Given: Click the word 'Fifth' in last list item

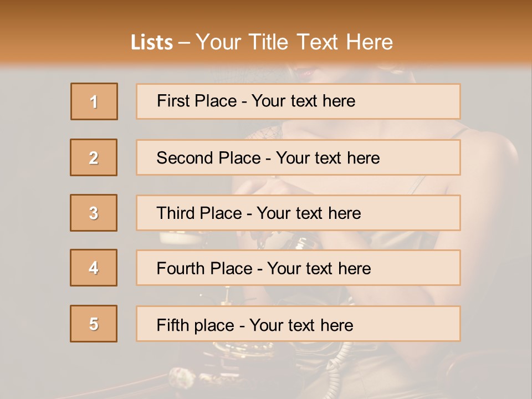Looking at the screenshot, I should pyautogui.click(x=173, y=325).
